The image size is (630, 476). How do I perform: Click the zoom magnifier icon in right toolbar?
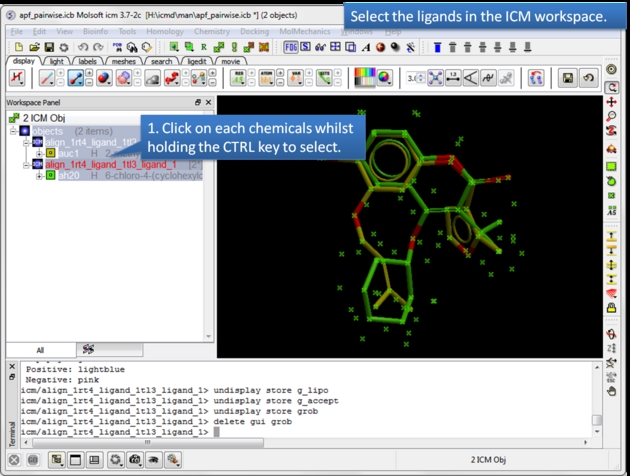612,117
